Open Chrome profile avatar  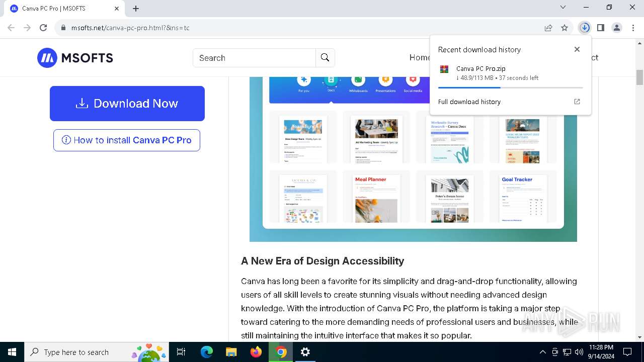coord(617,28)
